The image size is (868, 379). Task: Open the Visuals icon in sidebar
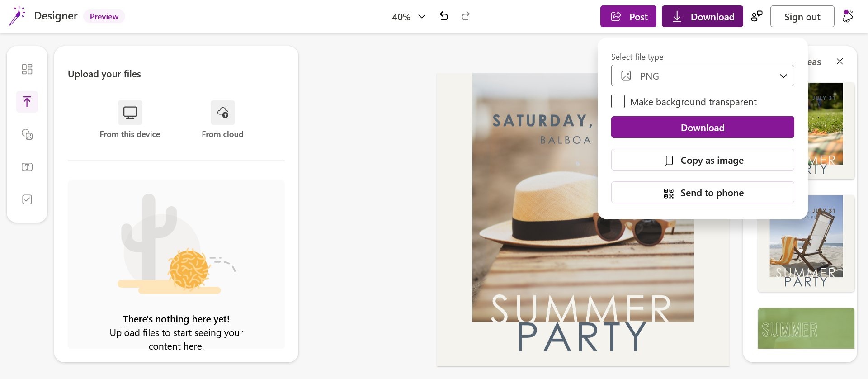click(27, 134)
